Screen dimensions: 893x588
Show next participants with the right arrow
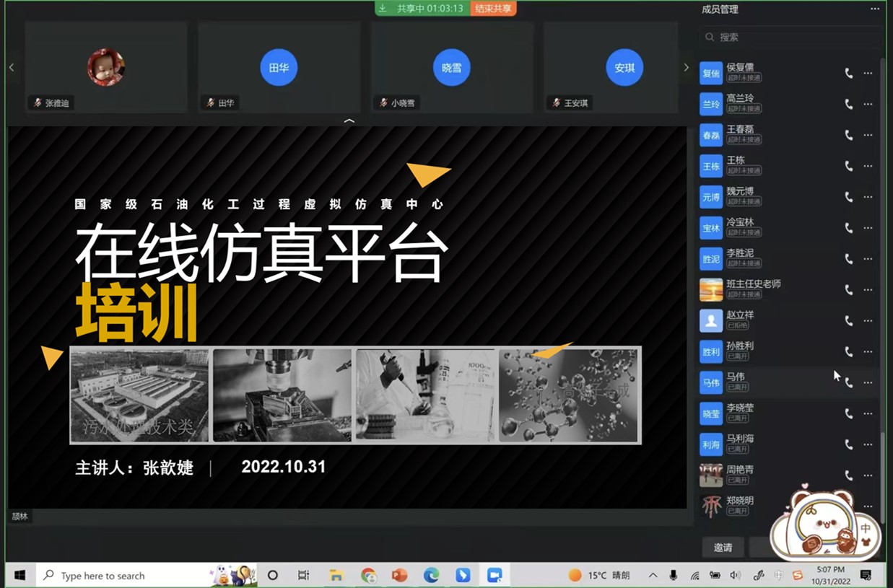(x=686, y=67)
